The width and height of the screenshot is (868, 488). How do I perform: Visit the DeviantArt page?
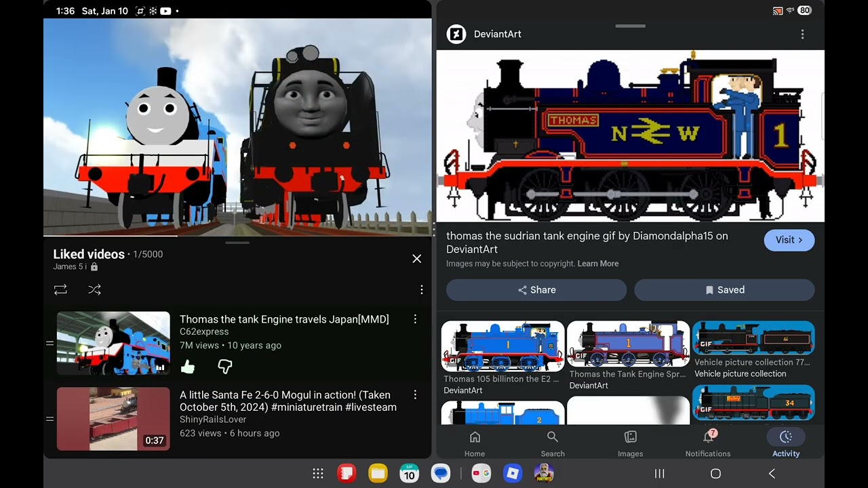tap(789, 240)
